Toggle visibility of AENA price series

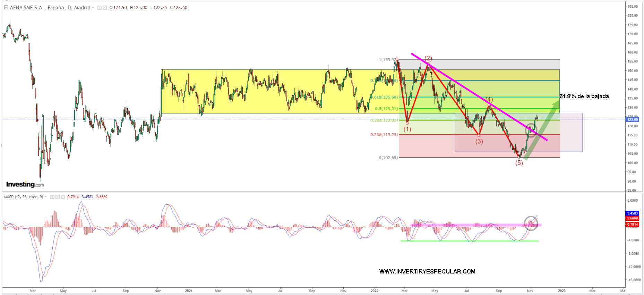click(100, 8)
